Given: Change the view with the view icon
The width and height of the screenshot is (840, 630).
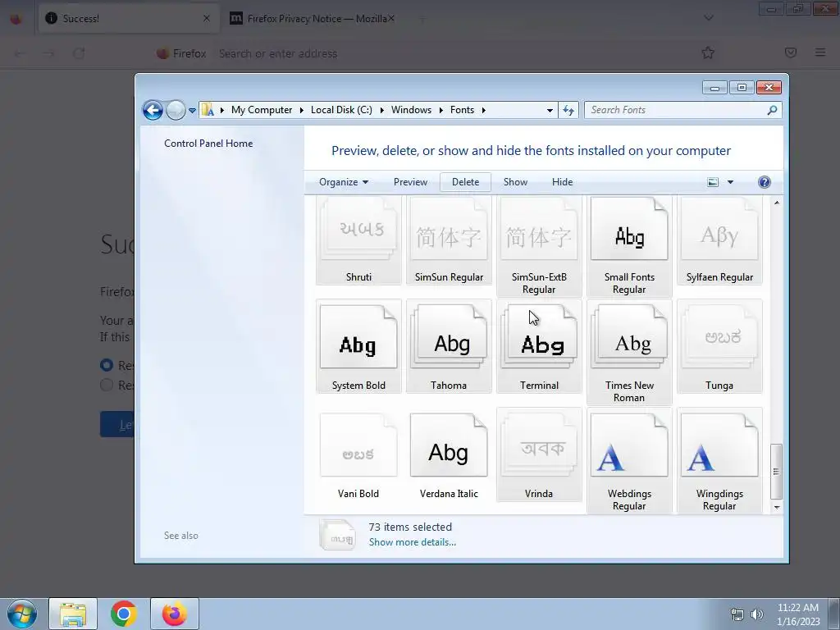Looking at the screenshot, I should 713,182.
